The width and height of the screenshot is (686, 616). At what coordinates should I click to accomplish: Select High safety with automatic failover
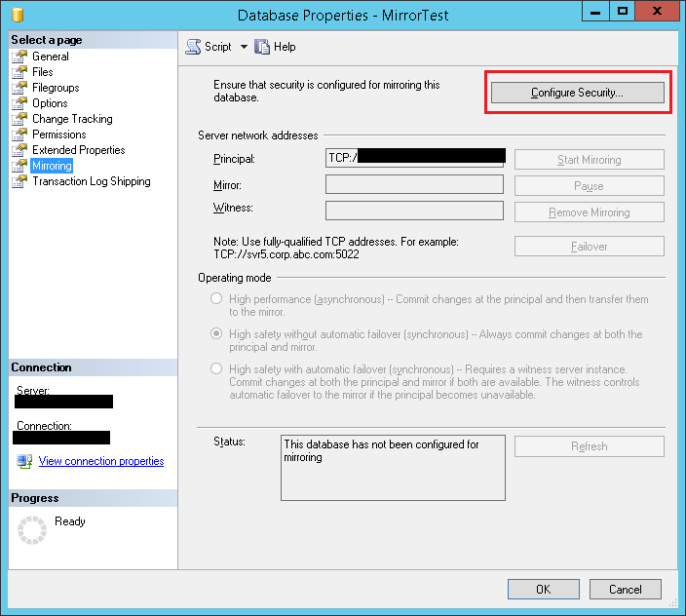click(216, 369)
